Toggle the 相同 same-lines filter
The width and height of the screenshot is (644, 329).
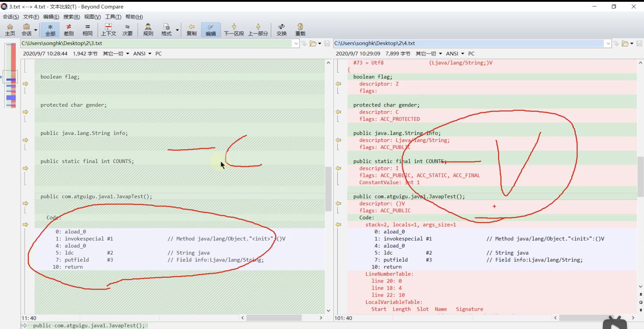(x=87, y=30)
